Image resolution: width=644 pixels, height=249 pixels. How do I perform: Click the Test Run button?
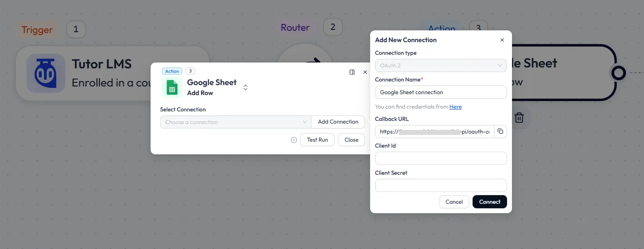click(x=317, y=140)
